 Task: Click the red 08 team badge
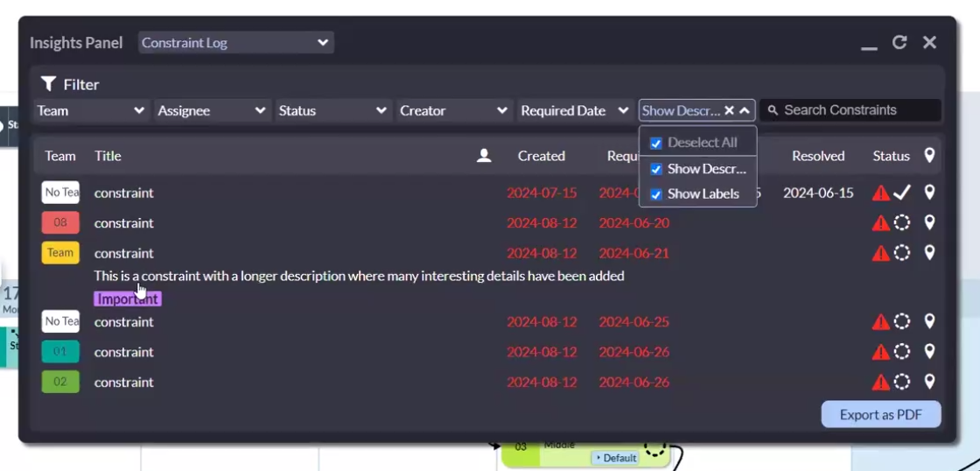tap(60, 222)
